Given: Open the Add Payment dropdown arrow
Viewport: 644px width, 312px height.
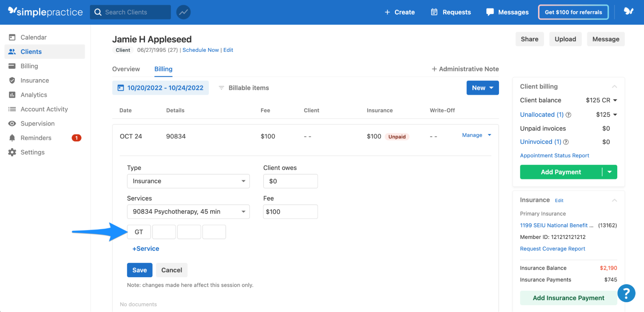Looking at the screenshot, I should [x=610, y=172].
